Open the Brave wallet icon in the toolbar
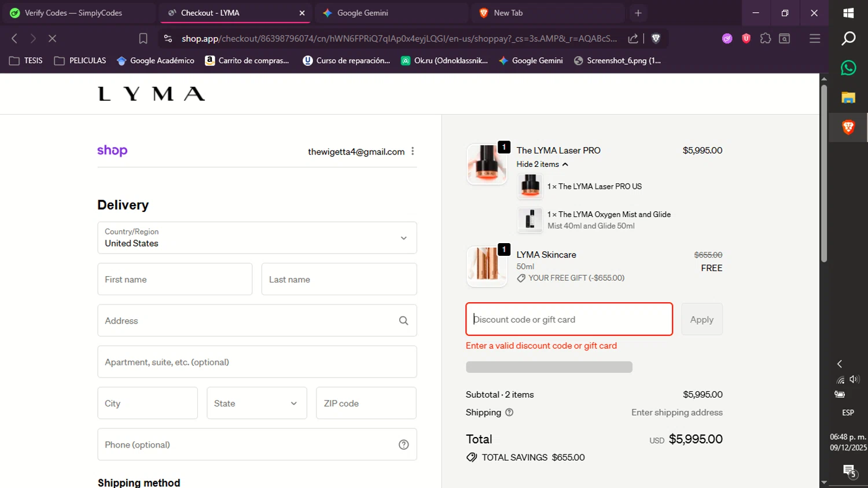The image size is (868, 488). 785,39
